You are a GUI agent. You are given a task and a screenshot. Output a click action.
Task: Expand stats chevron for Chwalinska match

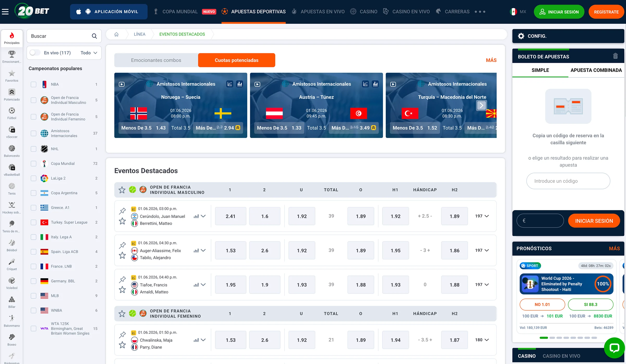point(203,340)
